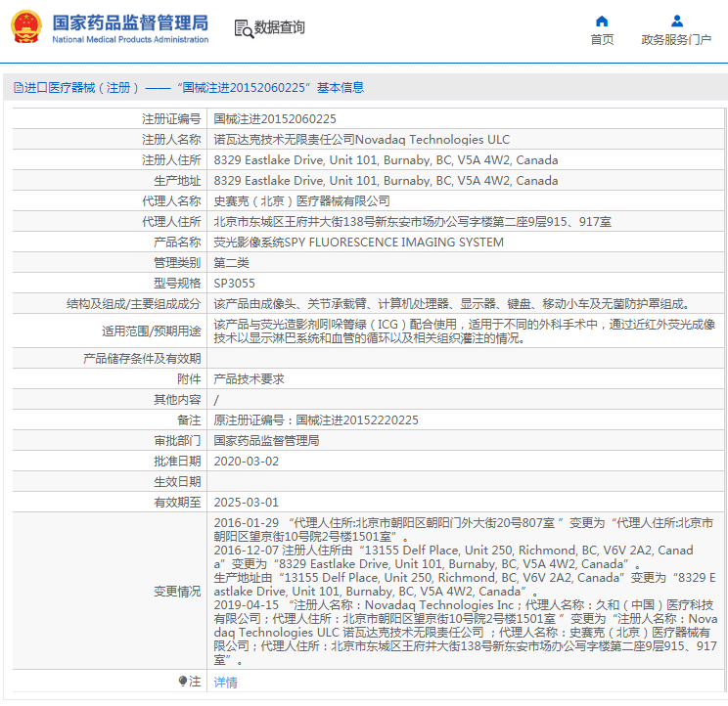Click the 政务服务门户 user icon
728x706 pixels.
[x=677, y=22]
